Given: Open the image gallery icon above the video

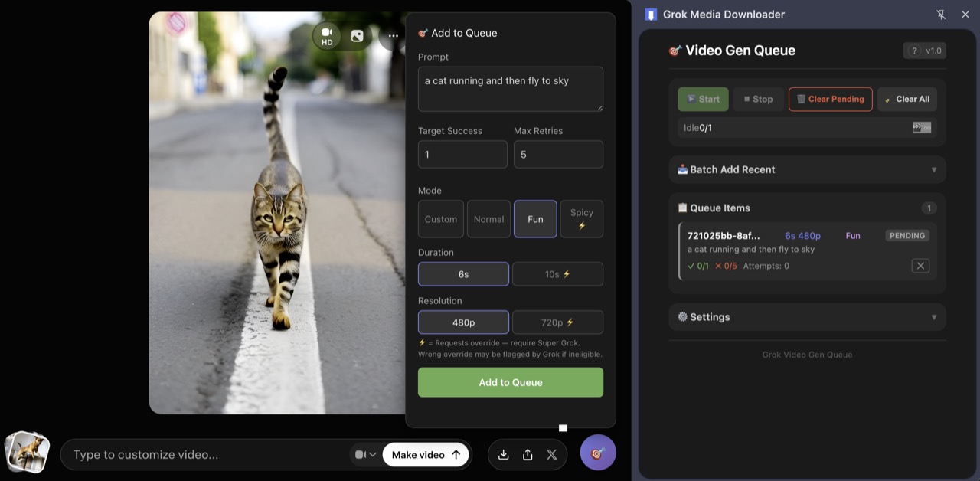Looking at the screenshot, I should click(357, 35).
